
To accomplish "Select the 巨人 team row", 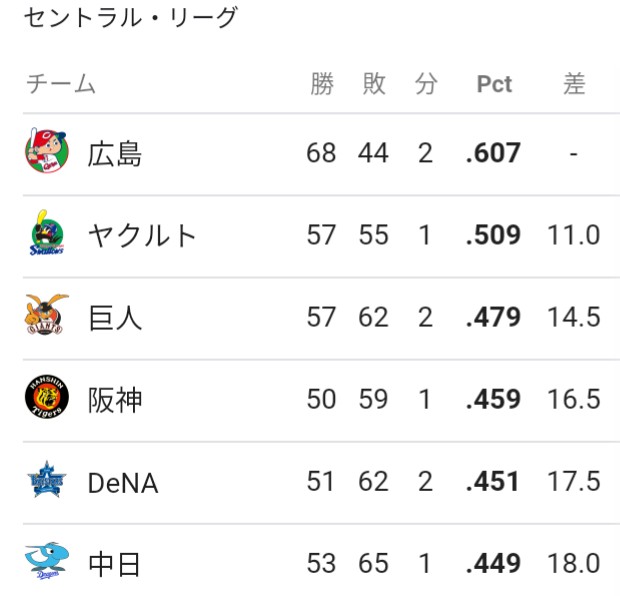I will click(x=321, y=318).
